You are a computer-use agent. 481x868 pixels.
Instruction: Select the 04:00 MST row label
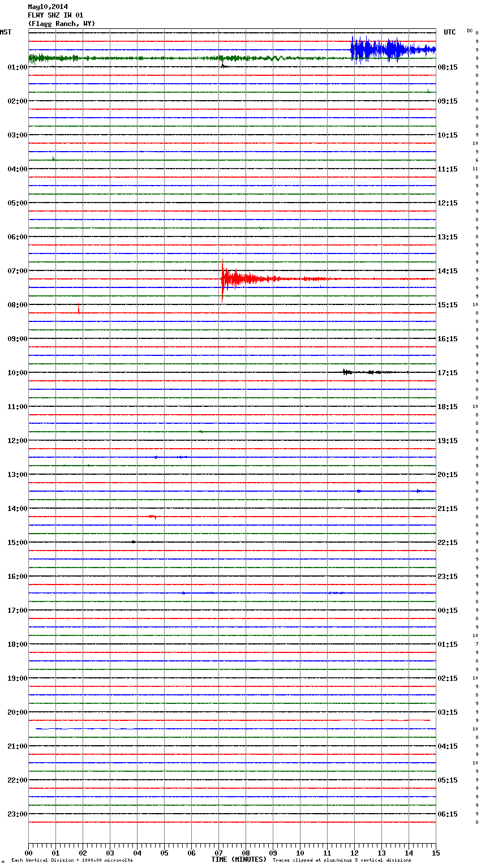point(17,169)
